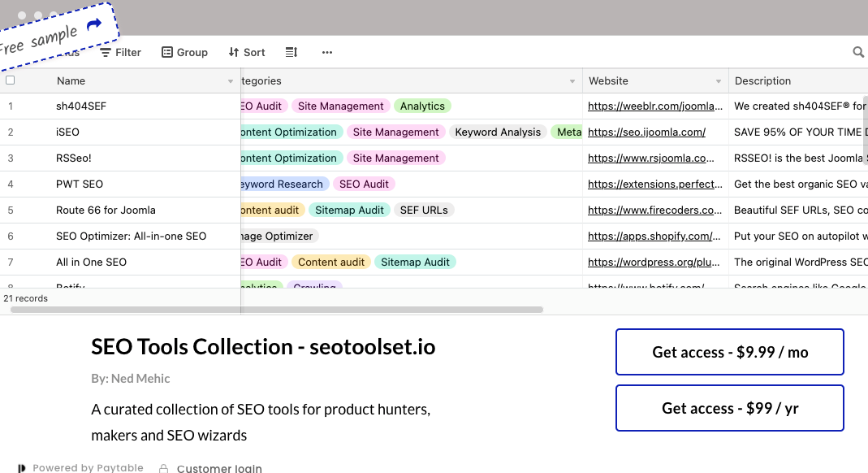This screenshot has height=473, width=868.
Task: Click the SEF URLs tag
Action: [x=424, y=210]
